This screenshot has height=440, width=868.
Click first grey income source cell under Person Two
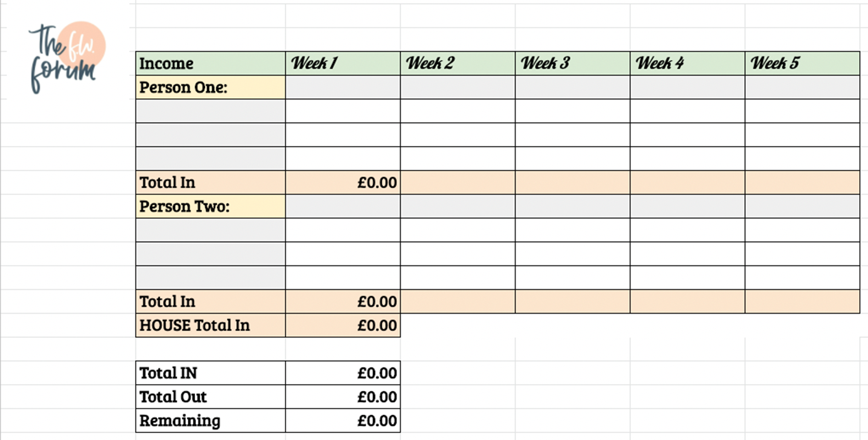tap(210, 230)
